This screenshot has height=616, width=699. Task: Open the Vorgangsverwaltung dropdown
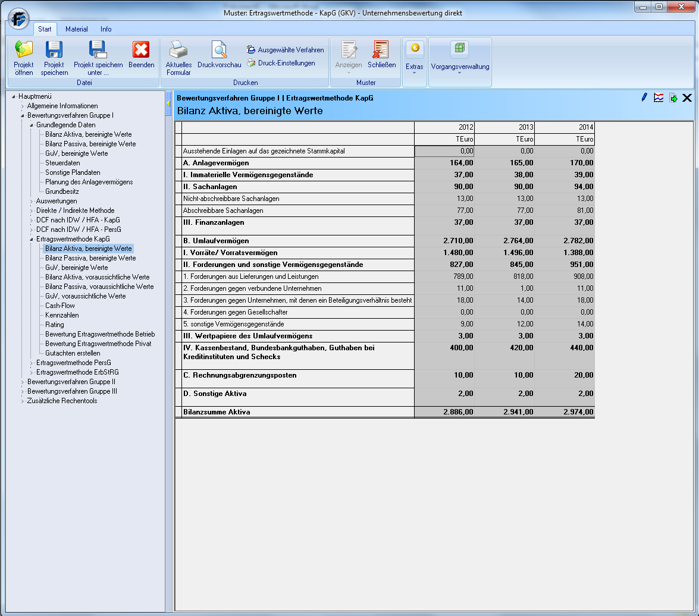(460, 62)
